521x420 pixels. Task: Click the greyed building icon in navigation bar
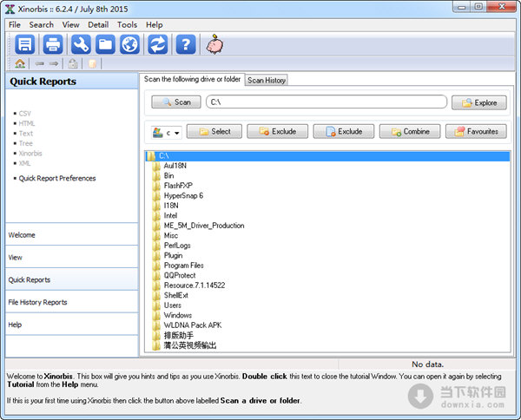(x=73, y=63)
